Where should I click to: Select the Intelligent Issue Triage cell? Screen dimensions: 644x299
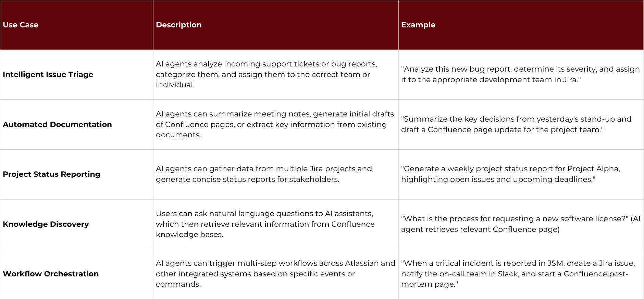[48, 75]
